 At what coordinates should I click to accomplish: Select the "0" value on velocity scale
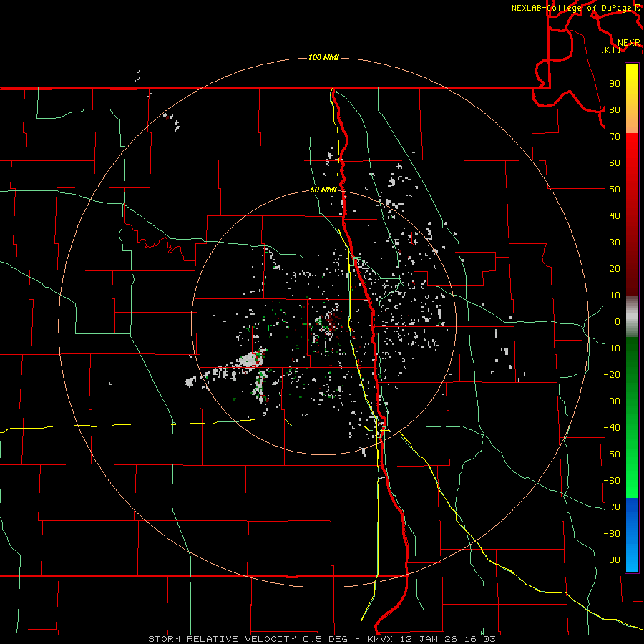(618, 322)
